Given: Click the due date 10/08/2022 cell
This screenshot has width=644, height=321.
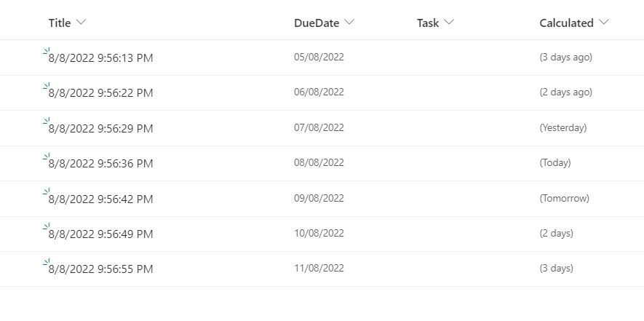Looking at the screenshot, I should [x=319, y=234].
